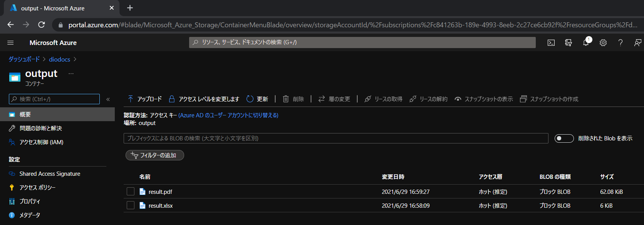Click Upload (アップロード) in the toolbar
The image size is (644, 225).
[x=145, y=99]
